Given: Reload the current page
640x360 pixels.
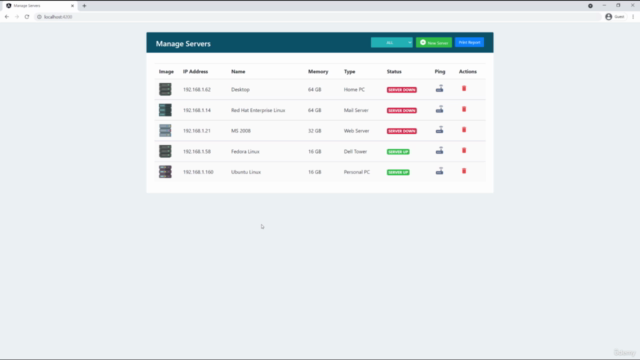Looking at the screenshot, I should [x=27, y=17].
